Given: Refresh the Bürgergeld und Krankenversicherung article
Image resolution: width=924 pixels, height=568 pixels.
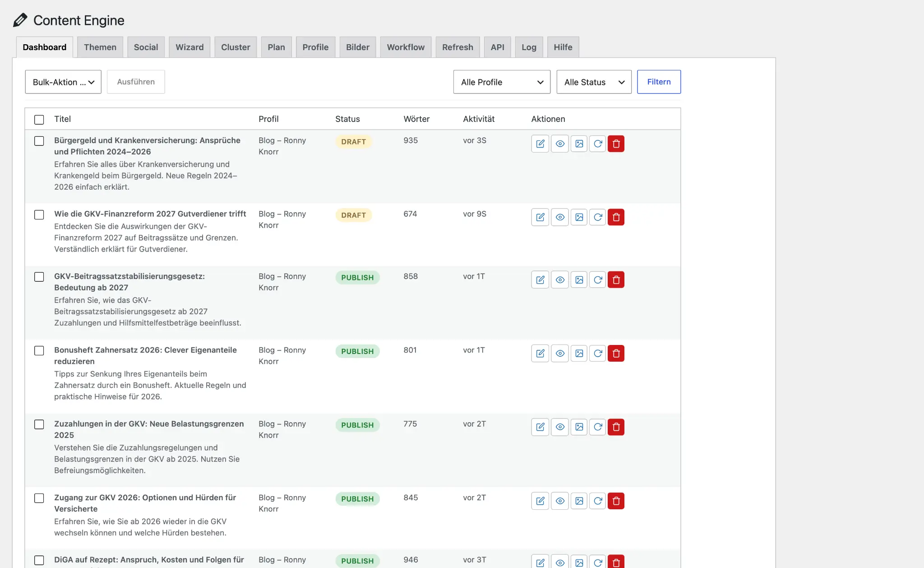Looking at the screenshot, I should 598,144.
